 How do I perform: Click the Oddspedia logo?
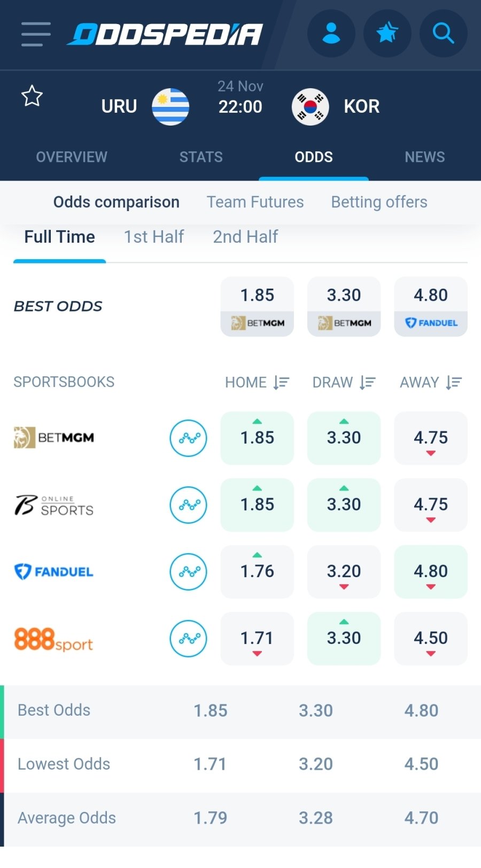pos(165,34)
